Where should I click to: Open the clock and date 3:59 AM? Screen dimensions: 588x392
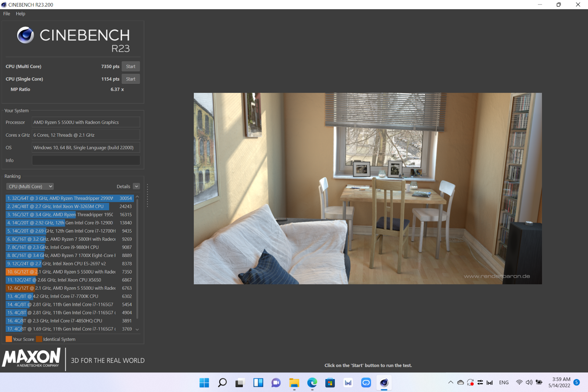click(559, 382)
